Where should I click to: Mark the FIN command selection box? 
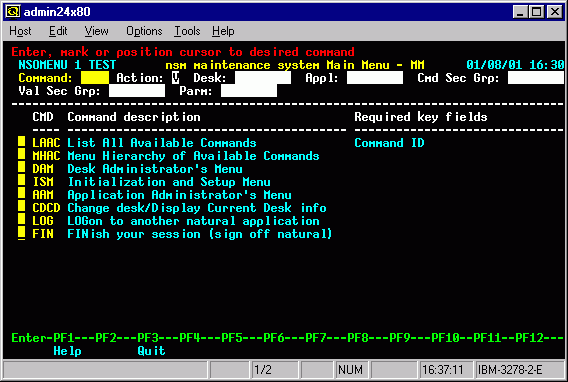coord(22,233)
